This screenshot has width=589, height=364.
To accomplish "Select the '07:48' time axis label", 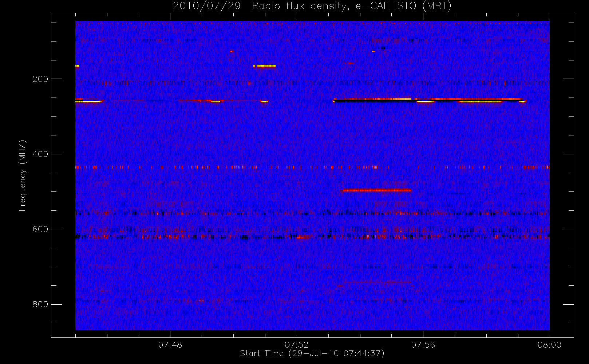I will pos(170,345).
